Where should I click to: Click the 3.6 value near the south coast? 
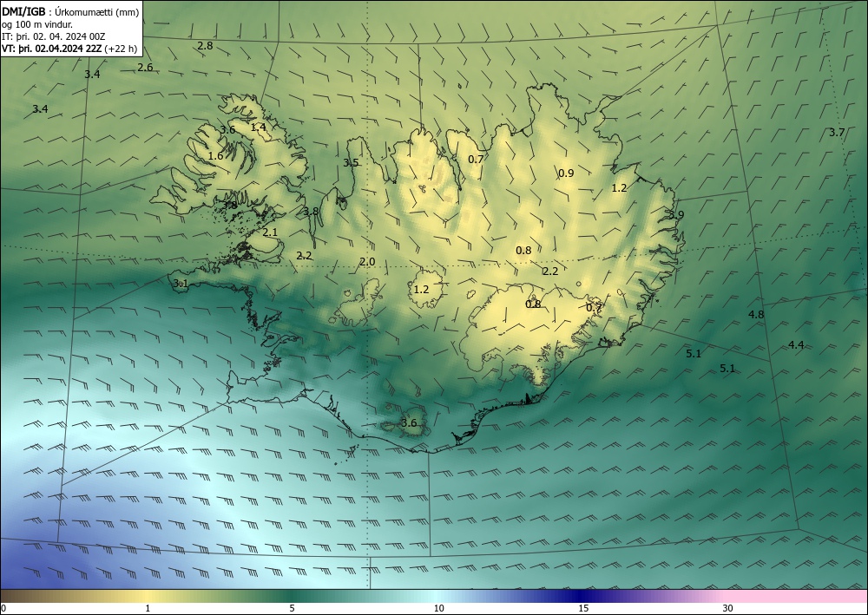409,423
